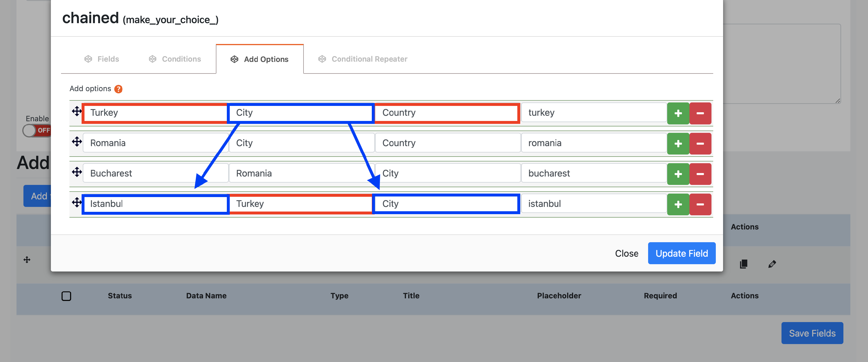Add a row after the turkey option
The image size is (868, 362).
click(x=678, y=113)
